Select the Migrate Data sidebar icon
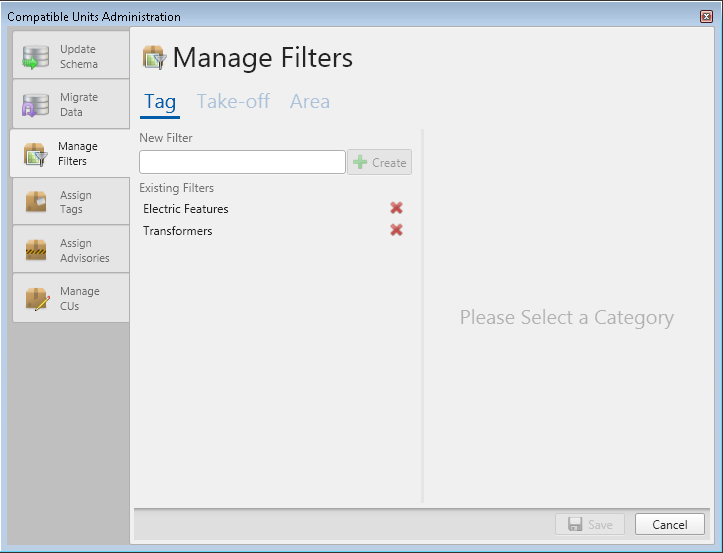This screenshot has width=723, height=553. tap(36, 105)
